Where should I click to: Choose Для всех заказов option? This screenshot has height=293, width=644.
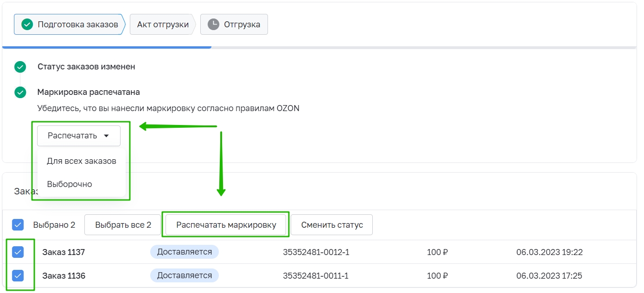tap(81, 161)
